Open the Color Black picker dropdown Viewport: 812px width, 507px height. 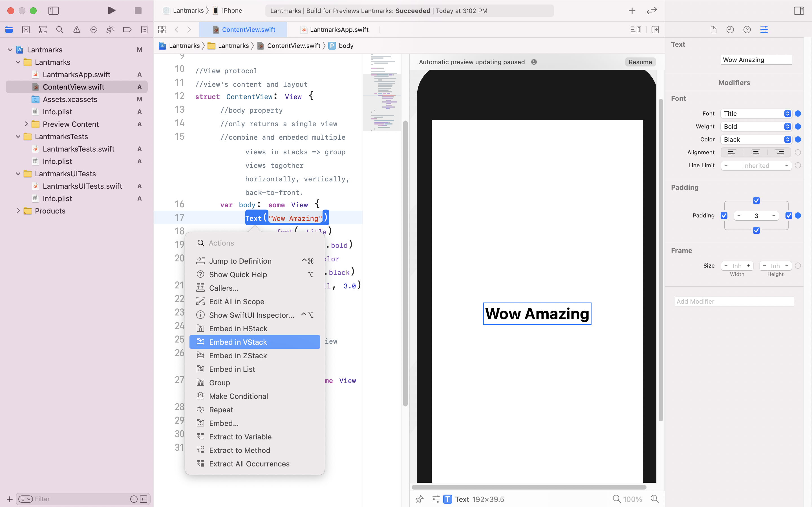(756, 139)
